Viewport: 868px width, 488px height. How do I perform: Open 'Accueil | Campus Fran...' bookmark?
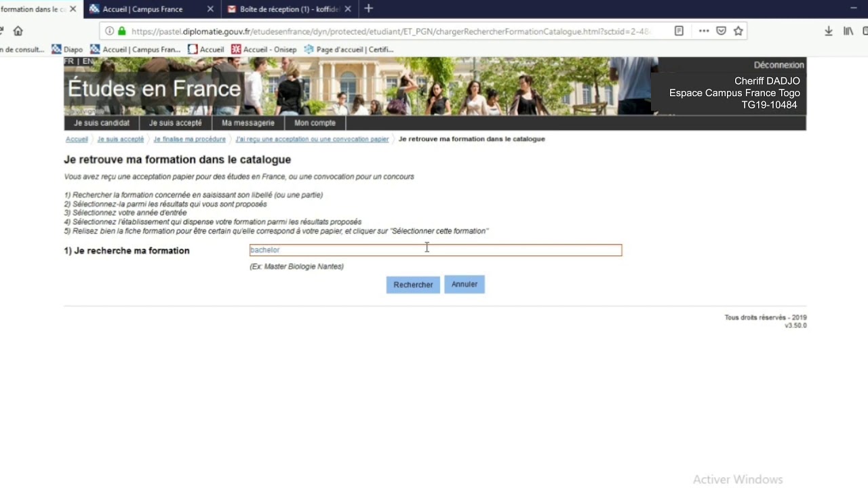tap(136, 49)
